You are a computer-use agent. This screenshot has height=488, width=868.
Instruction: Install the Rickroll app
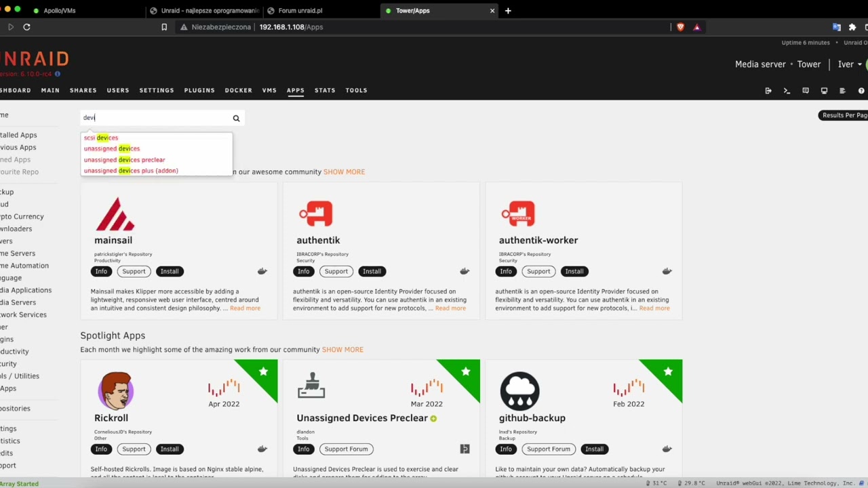tap(170, 449)
